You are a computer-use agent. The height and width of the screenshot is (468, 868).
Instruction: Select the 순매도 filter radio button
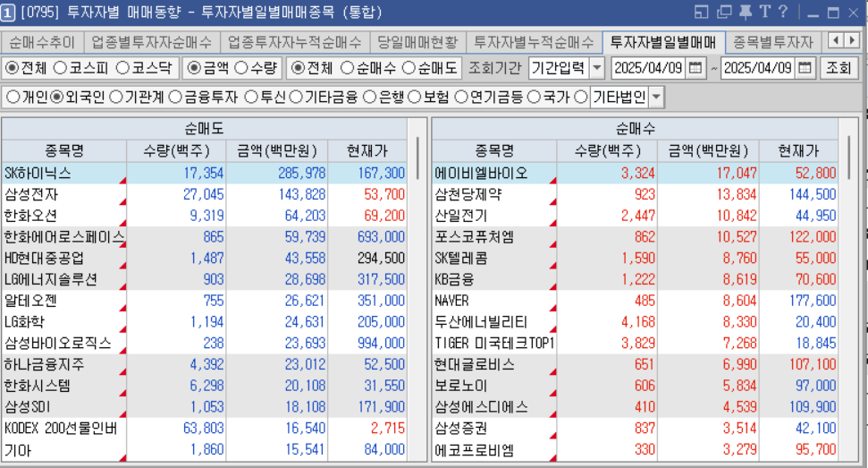click(x=409, y=68)
